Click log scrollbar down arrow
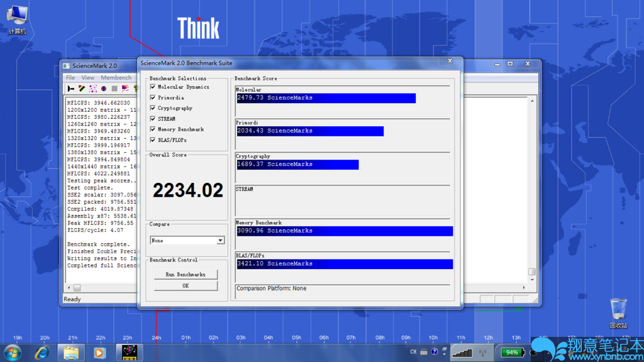This screenshot has width=644, height=362. point(532,280)
